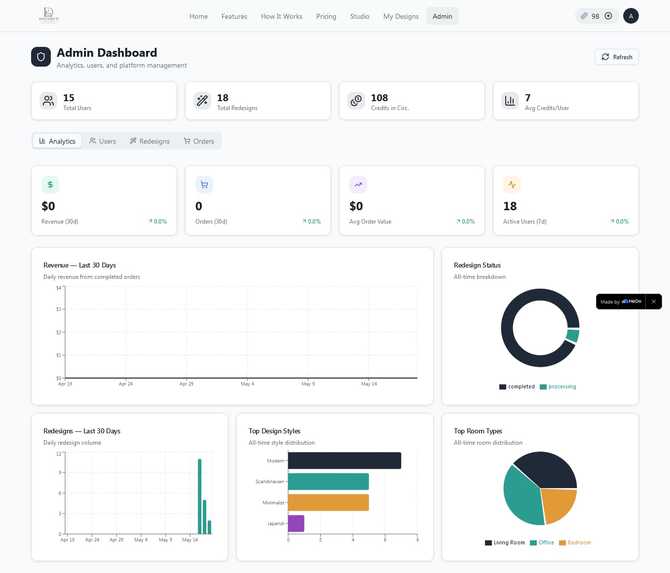Switch to the Orders tab

click(199, 141)
